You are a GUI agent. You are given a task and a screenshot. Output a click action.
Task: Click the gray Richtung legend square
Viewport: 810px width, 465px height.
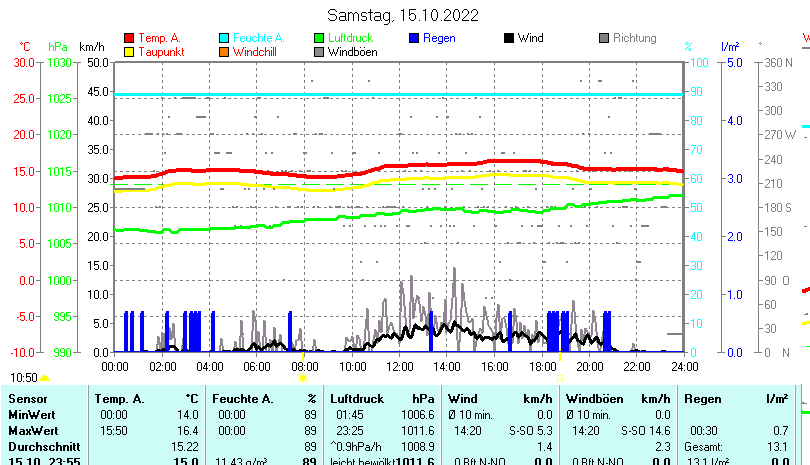[x=604, y=39]
